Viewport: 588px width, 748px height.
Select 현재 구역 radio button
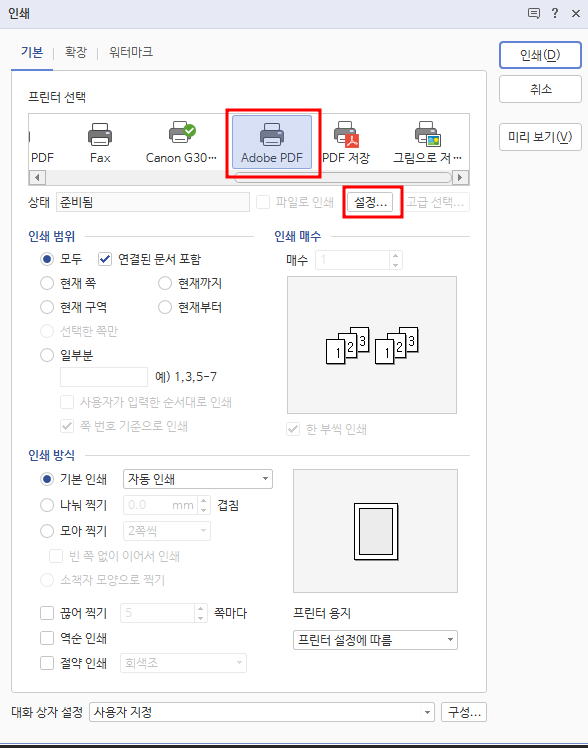[47, 307]
